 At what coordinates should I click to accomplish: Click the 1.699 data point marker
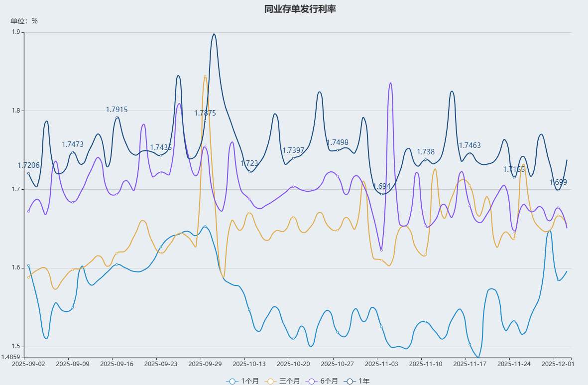click(x=558, y=190)
